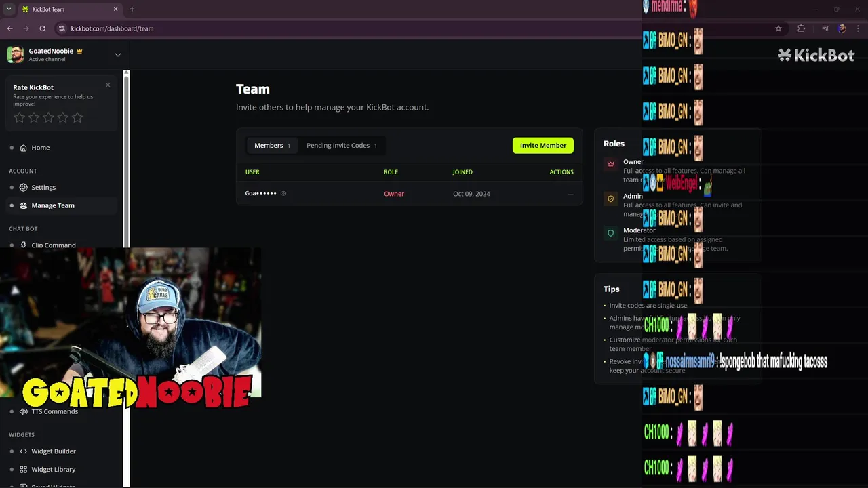Screen dimensions: 868x488
Task: Open the browser tab search dropdown
Action: pos(9,9)
